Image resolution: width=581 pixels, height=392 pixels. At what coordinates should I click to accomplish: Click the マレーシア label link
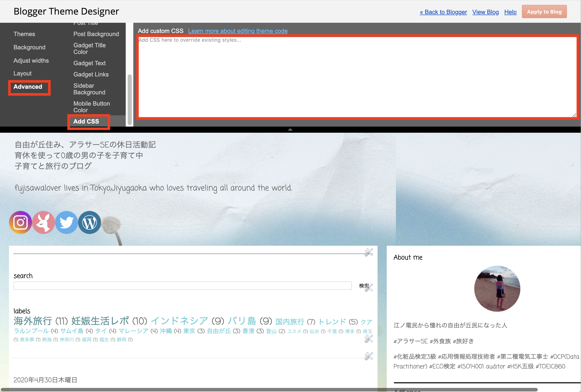[133, 331]
